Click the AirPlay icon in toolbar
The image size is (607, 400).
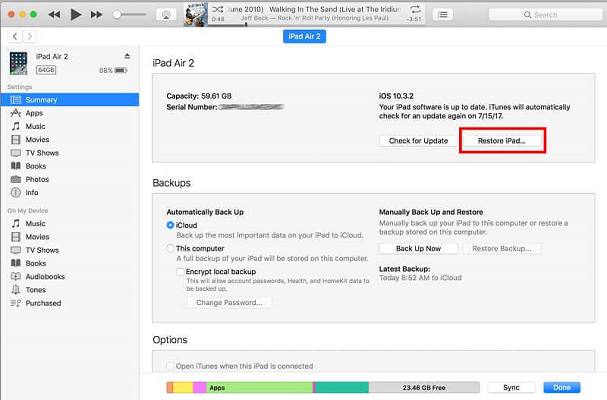pyautogui.click(x=167, y=15)
